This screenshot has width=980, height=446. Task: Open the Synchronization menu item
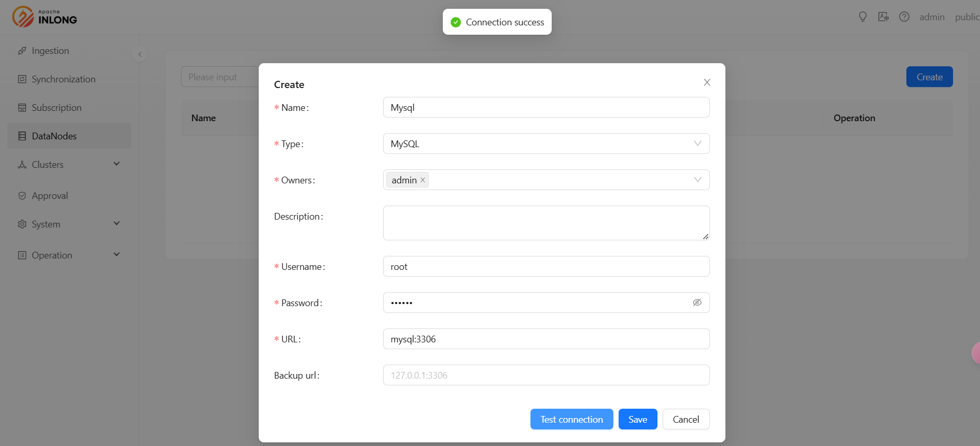click(x=63, y=79)
